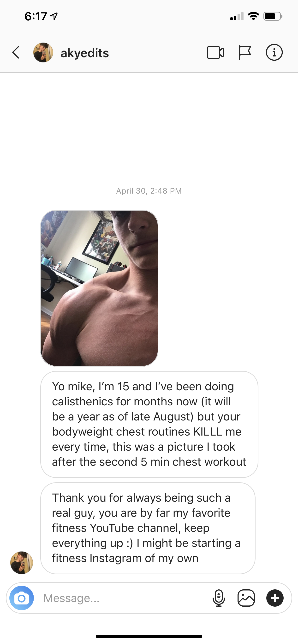The image size is (298, 644).
Task: Start a video call with akyedits
Action: pos(215,52)
